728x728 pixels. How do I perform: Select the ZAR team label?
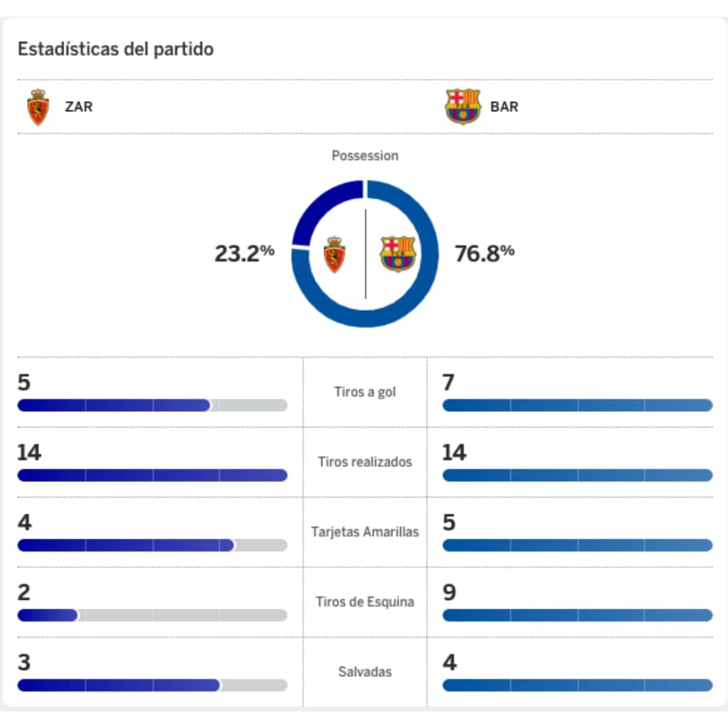(78, 107)
